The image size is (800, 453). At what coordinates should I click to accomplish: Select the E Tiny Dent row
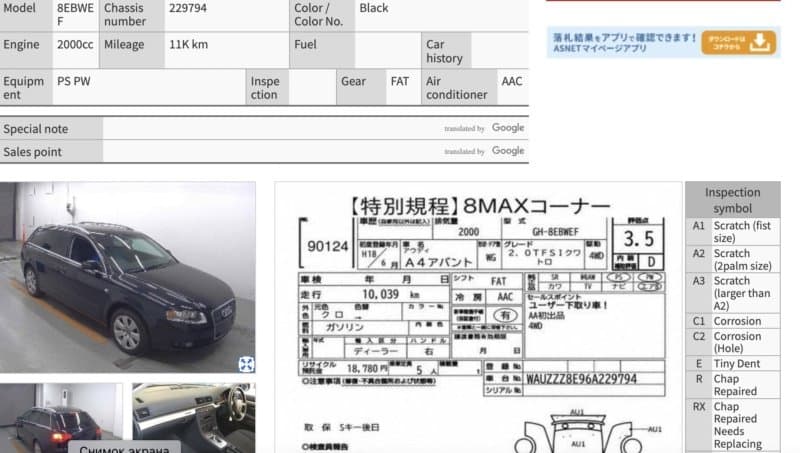point(733,363)
